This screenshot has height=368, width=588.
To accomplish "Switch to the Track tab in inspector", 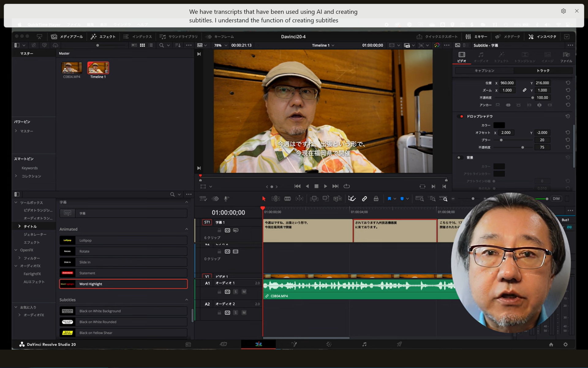I will click(x=543, y=71).
